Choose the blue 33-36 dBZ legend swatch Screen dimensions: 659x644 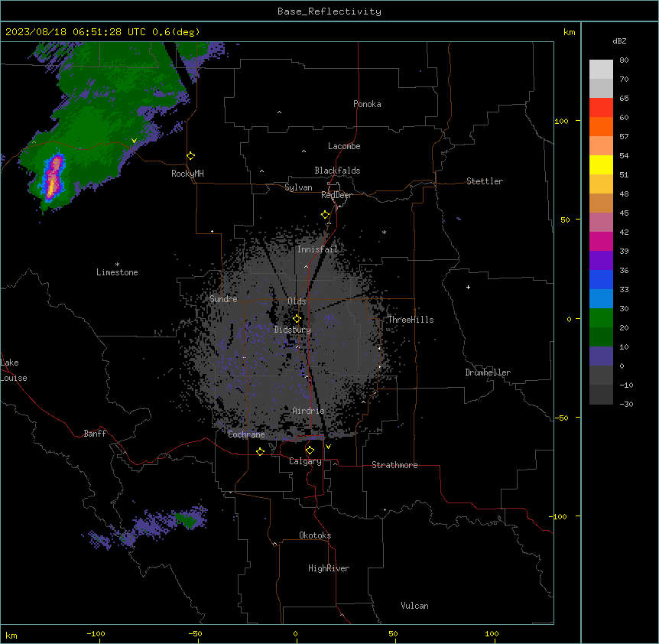point(601,279)
